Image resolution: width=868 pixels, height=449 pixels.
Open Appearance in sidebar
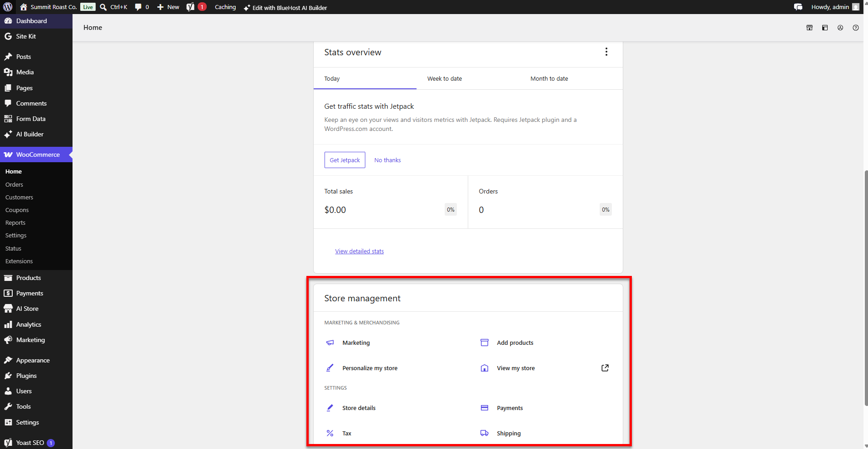coord(36,360)
